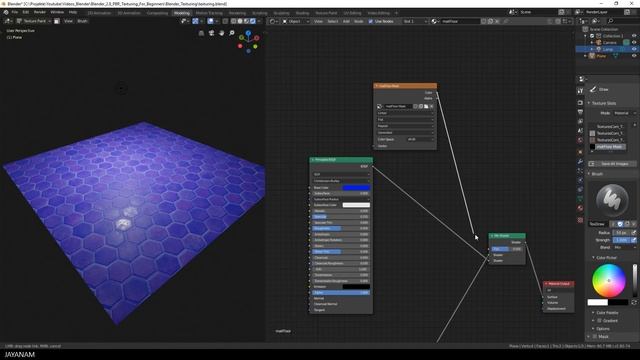640x360 pixels.
Task: Open the Material properties tab
Action: point(580,208)
